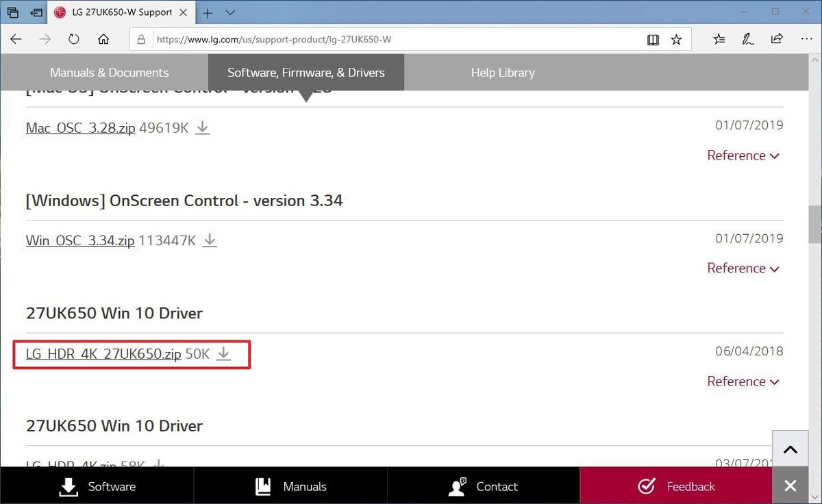Open the Settings and more menu

[807, 39]
